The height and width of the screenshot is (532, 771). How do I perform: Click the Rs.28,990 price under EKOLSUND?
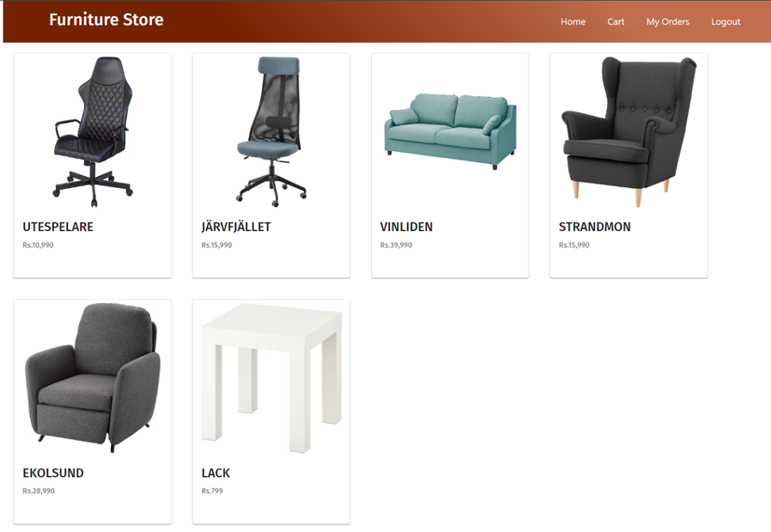click(x=39, y=491)
